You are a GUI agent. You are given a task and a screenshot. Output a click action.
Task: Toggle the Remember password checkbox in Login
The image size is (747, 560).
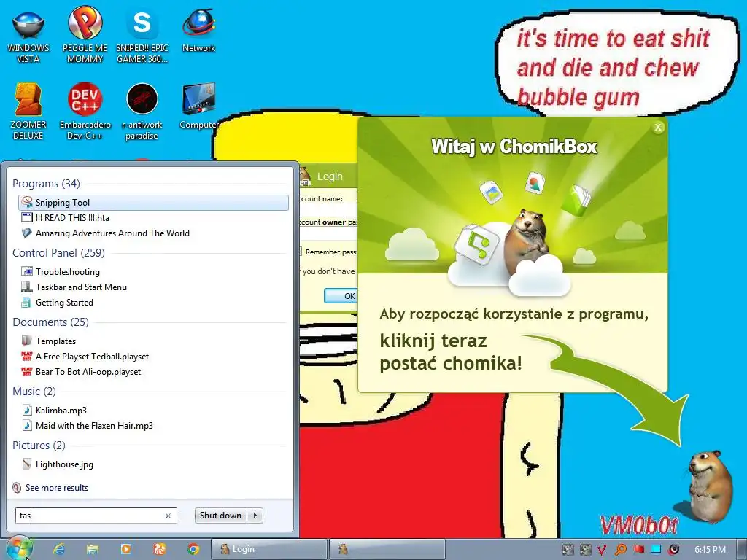[x=300, y=252]
